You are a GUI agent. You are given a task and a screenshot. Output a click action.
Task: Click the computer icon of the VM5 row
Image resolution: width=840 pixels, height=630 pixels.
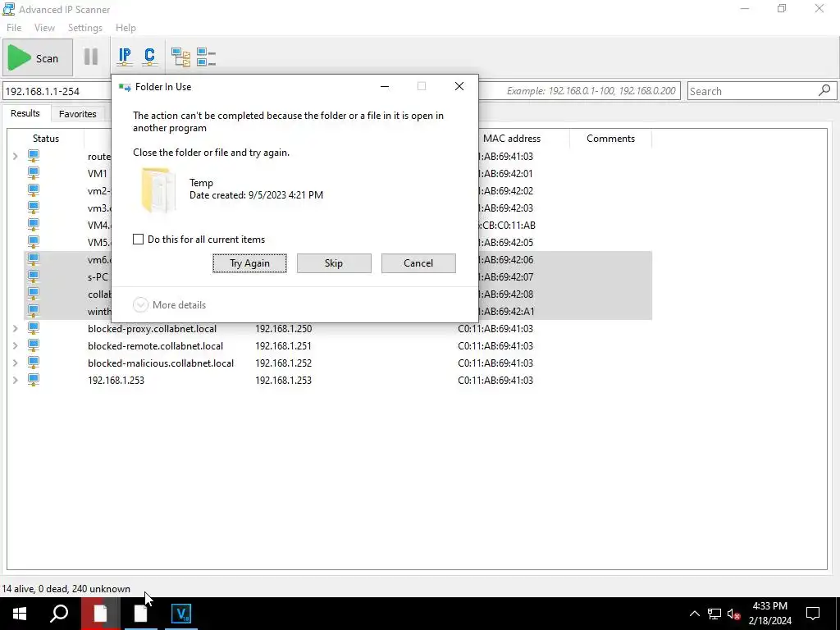click(x=33, y=242)
